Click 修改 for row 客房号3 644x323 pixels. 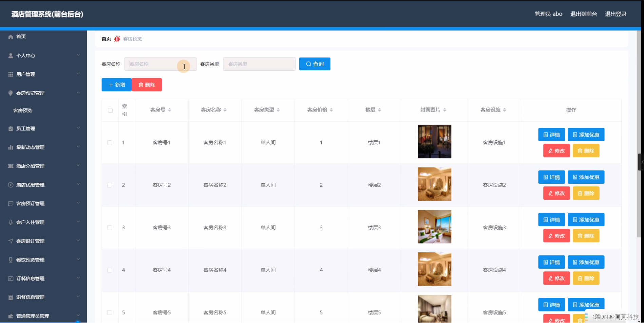(x=556, y=236)
